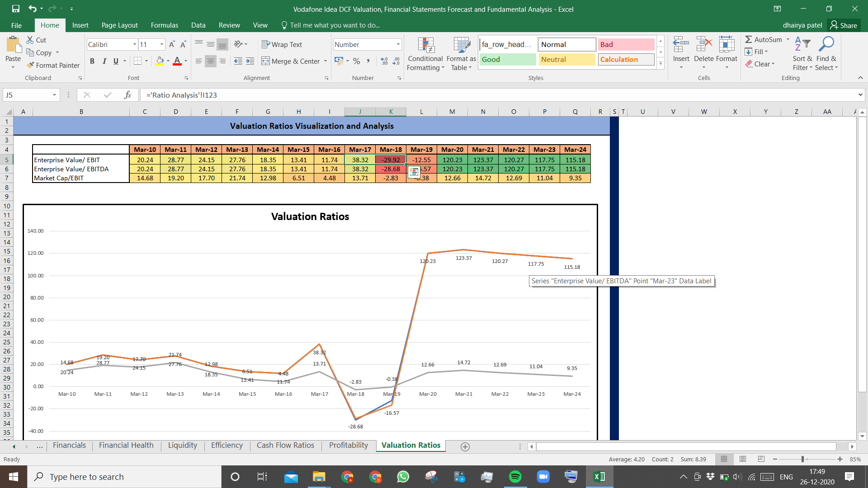Image resolution: width=868 pixels, height=488 pixels.
Task: Collapse the ribbon with the chevron
Action: (x=860, y=78)
